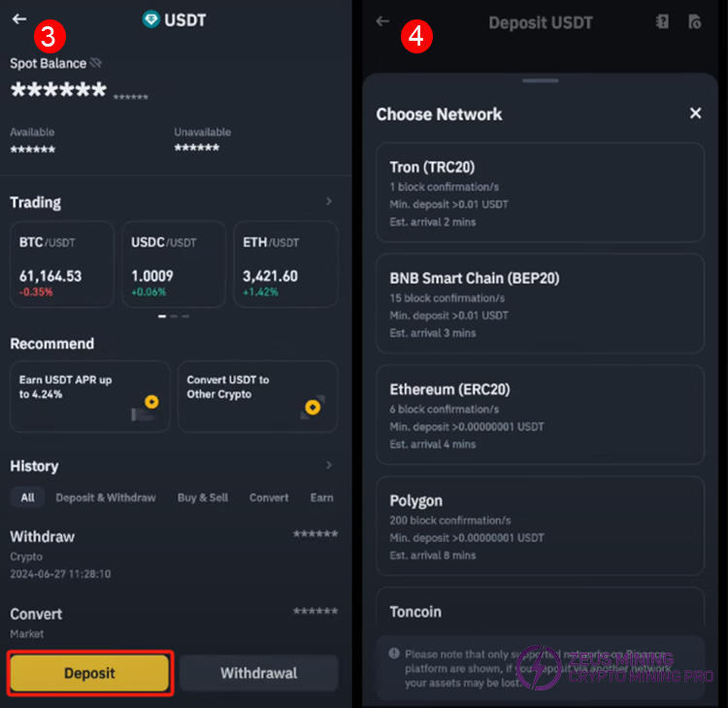Click the Unavailable balance value
The width and height of the screenshot is (728, 708).
197,148
